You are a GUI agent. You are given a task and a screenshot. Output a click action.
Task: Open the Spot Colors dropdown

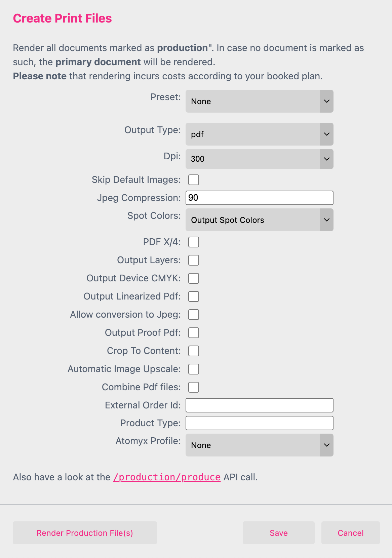pyautogui.click(x=259, y=220)
